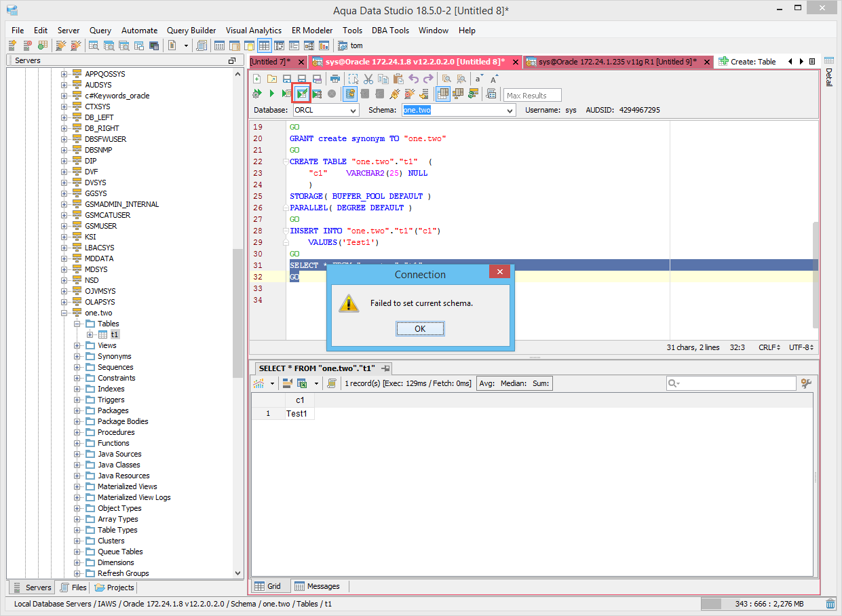Click the undo arrow icon
The width and height of the screenshot is (842, 616).
coord(414,79)
